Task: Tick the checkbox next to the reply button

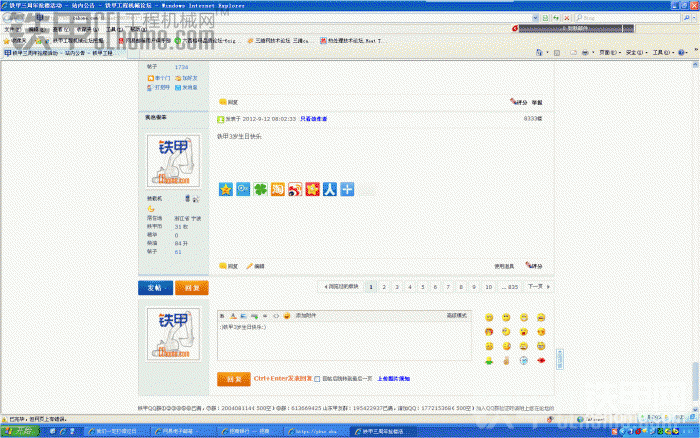Action: 317,379
